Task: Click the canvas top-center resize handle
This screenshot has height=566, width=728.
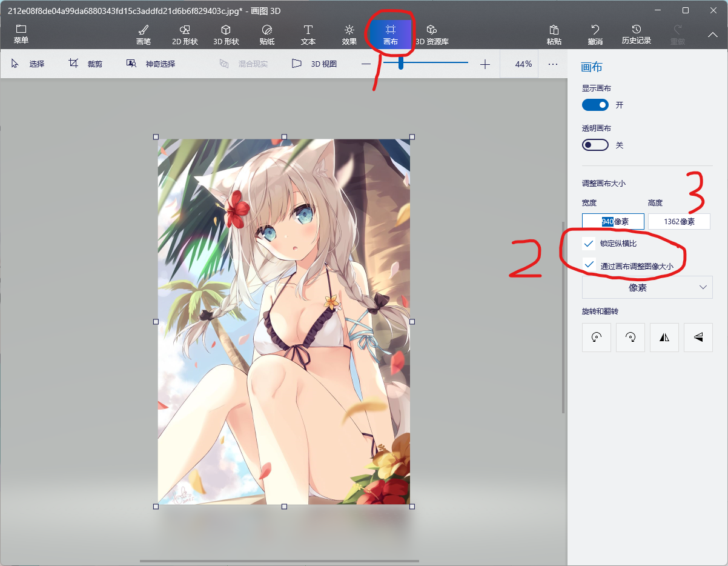Action: (284, 137)
